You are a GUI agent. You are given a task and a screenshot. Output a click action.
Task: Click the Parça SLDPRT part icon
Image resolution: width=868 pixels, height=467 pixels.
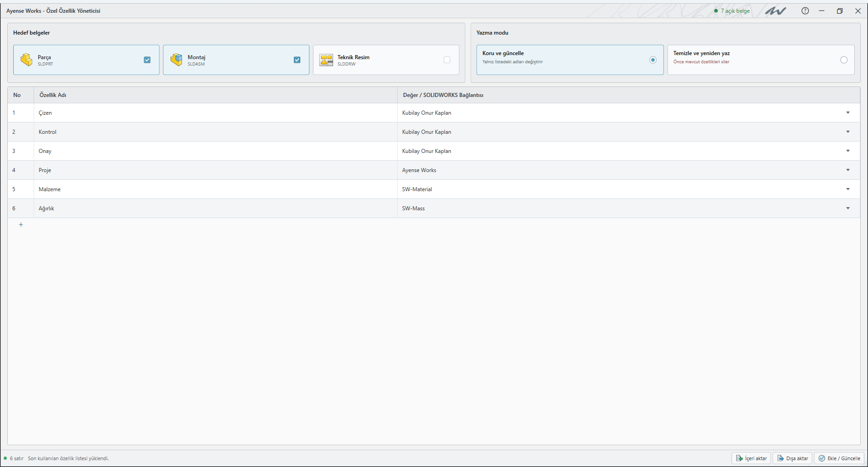pos(26,60)
